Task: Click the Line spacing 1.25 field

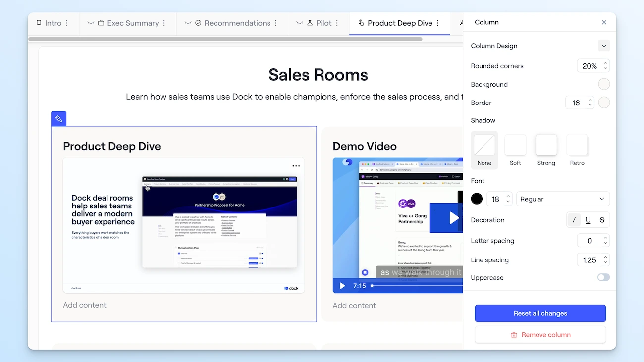Action: tap(593, 260)
